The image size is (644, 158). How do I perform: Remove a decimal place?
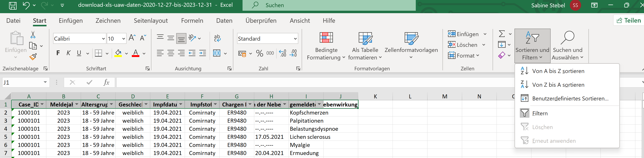click(x=293, y=53)
